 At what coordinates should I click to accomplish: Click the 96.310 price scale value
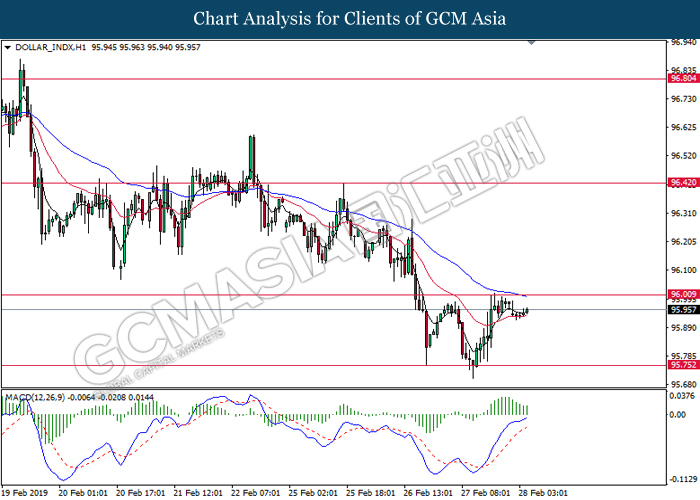[x=684, y=213]
